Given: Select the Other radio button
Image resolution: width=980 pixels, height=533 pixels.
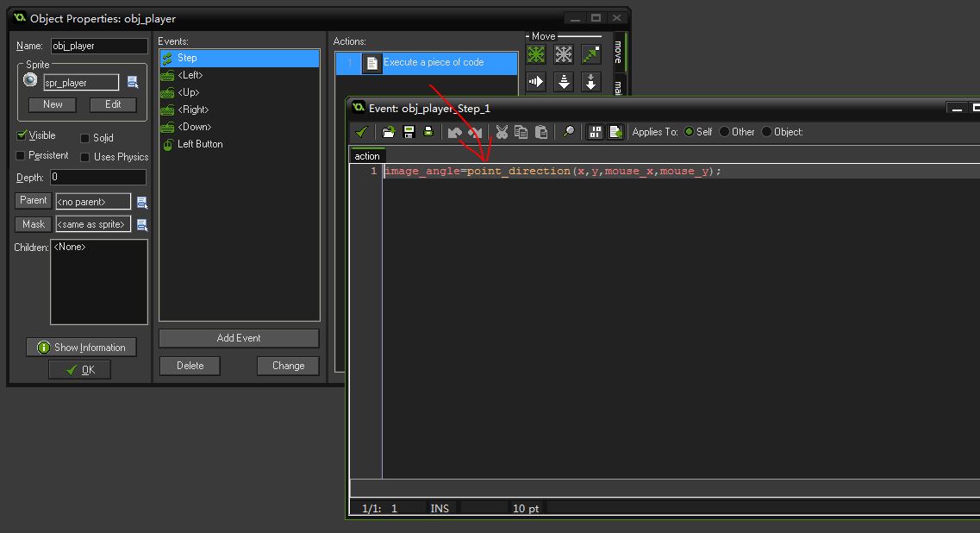Looking at the screenshot, I should (x=724, y=132).
